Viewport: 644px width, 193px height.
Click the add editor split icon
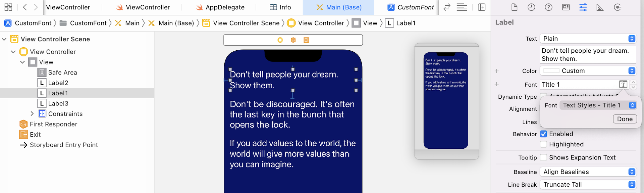tap(482, 7)
